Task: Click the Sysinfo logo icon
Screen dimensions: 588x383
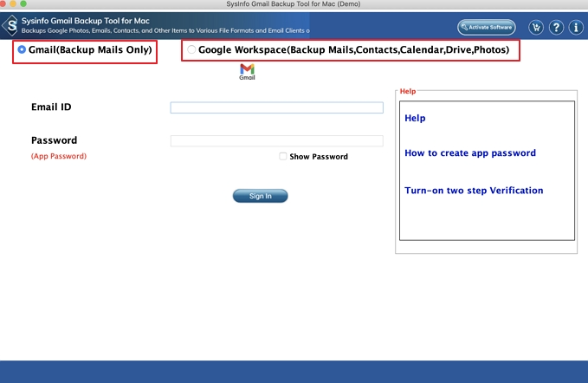Action: [x=10, y=25]
